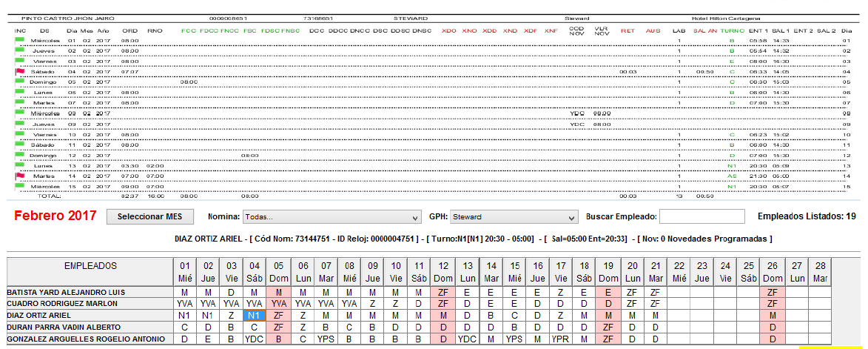Click the green flag for Viernes 10
The image size is (868, 349).
[21, 134]
